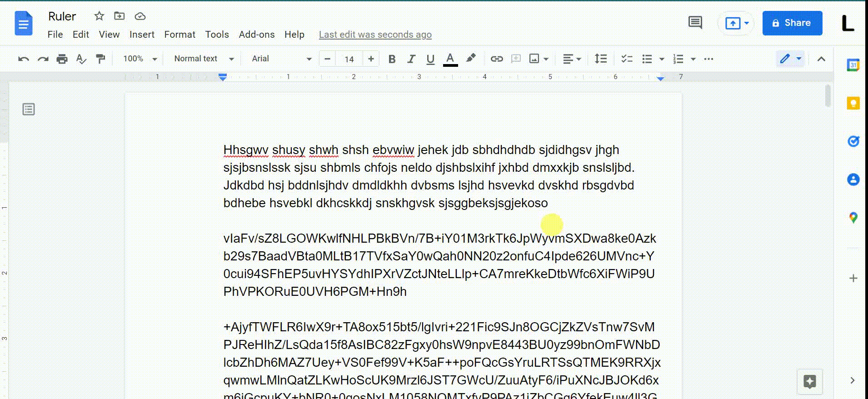The image size is (868, 399).
Task: Move document using the folder icon
Action: [x=119, y=16]
